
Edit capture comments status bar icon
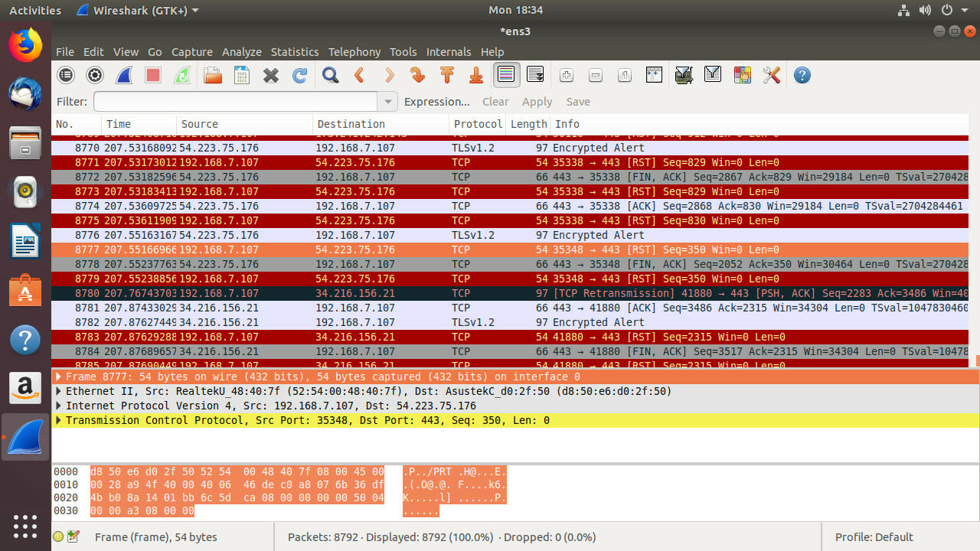(x=73, y=537)
